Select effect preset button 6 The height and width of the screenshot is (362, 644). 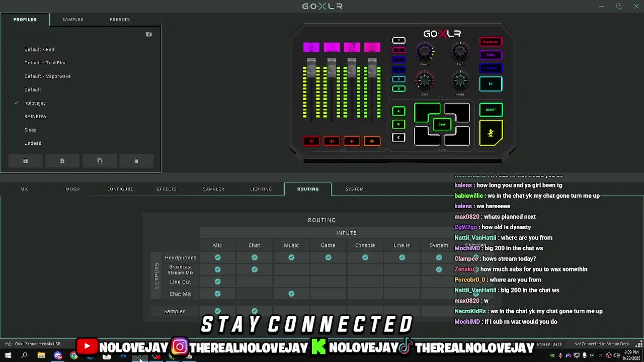point(398,88)
